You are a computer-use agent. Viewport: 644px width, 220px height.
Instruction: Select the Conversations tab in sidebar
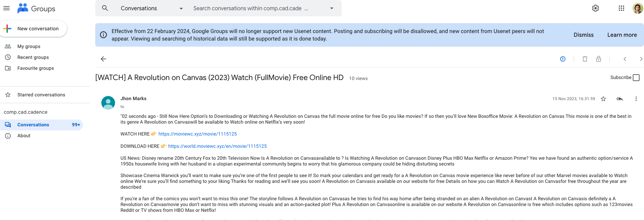(x=41, y=125)
